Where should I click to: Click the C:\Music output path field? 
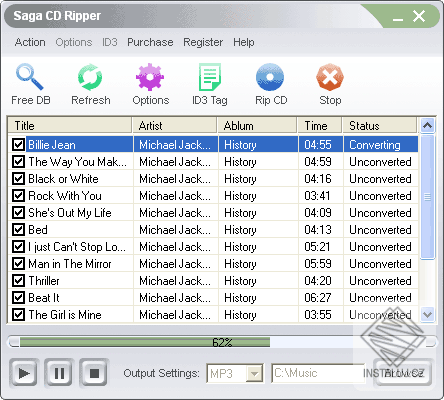pos(318,373)
